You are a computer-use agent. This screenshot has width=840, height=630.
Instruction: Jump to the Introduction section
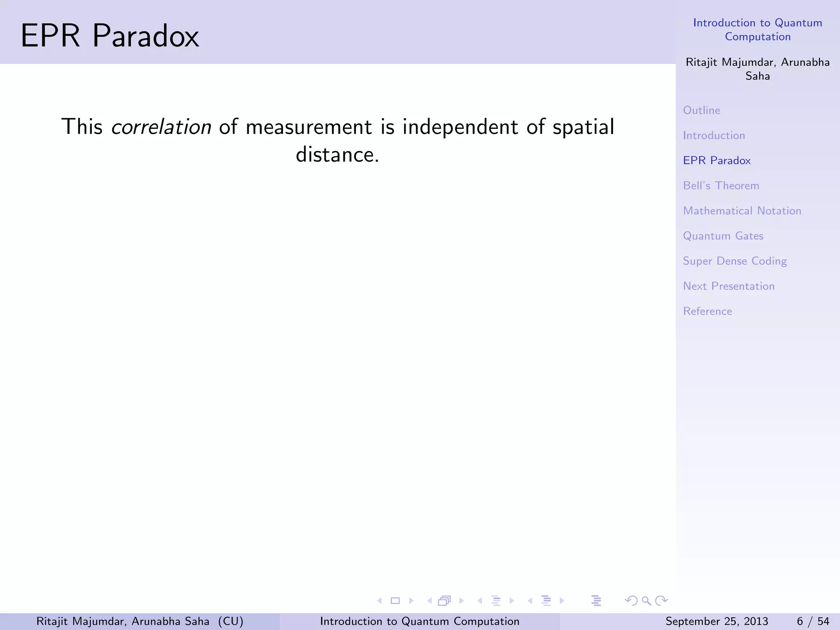(714, 135)
